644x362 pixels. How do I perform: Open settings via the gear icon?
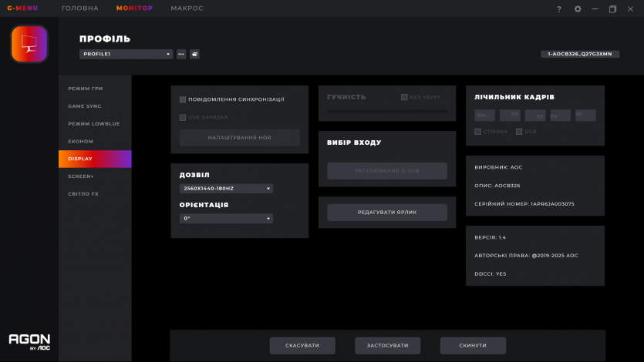point(578,9)
